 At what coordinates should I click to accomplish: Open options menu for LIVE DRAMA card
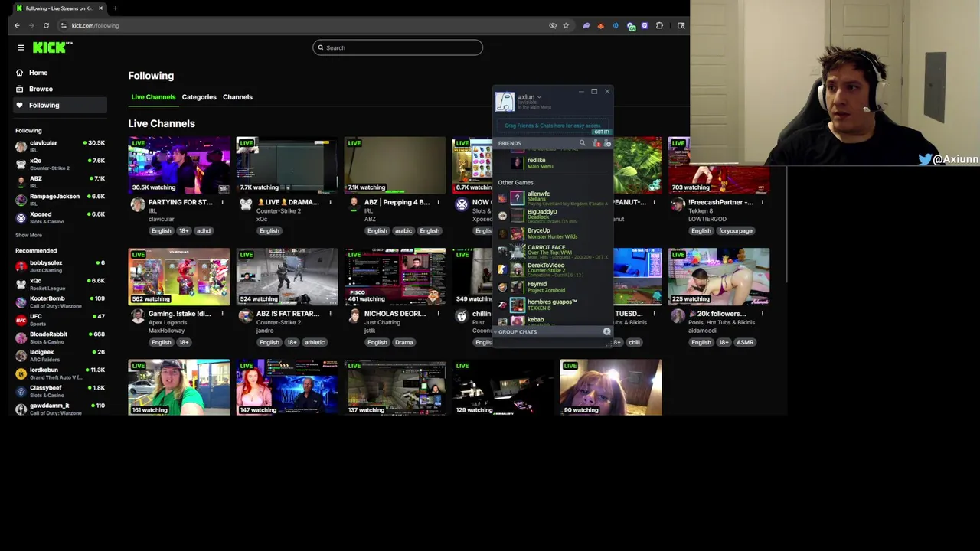tap(331, 202)
